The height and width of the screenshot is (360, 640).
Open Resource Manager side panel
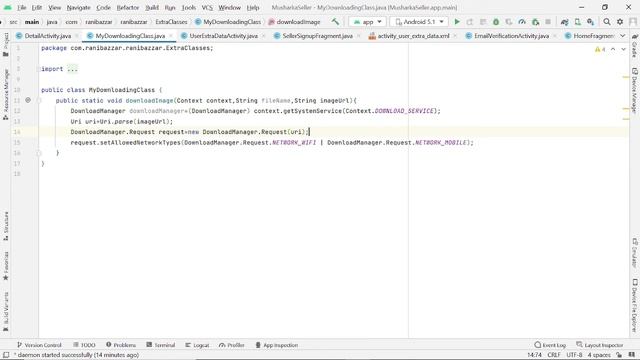tap(6, 95)
